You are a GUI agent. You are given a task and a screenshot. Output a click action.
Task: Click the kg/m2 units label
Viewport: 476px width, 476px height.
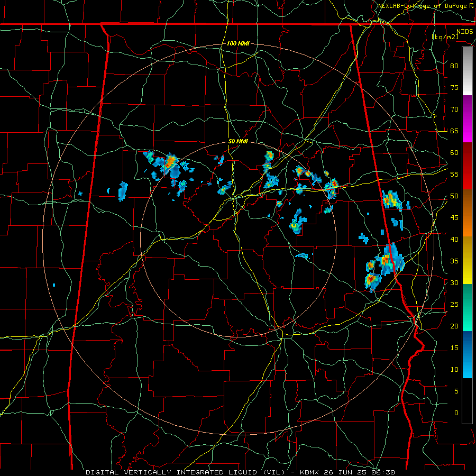[445, 37]
